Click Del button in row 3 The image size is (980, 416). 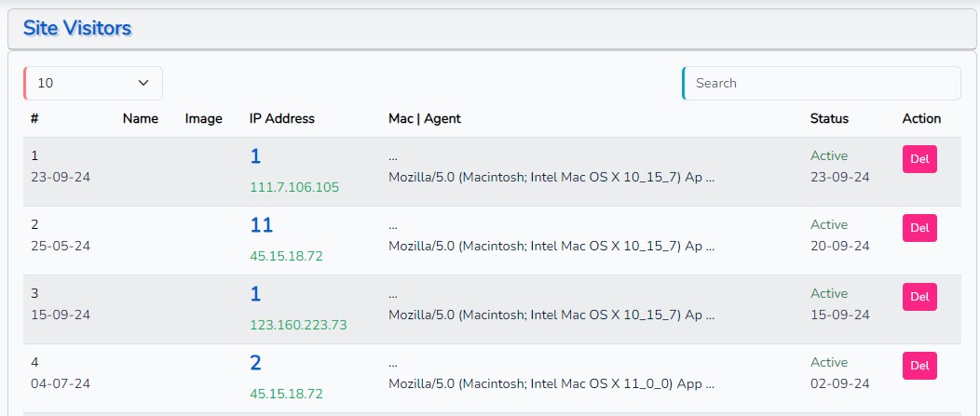(x=919, y=297)
